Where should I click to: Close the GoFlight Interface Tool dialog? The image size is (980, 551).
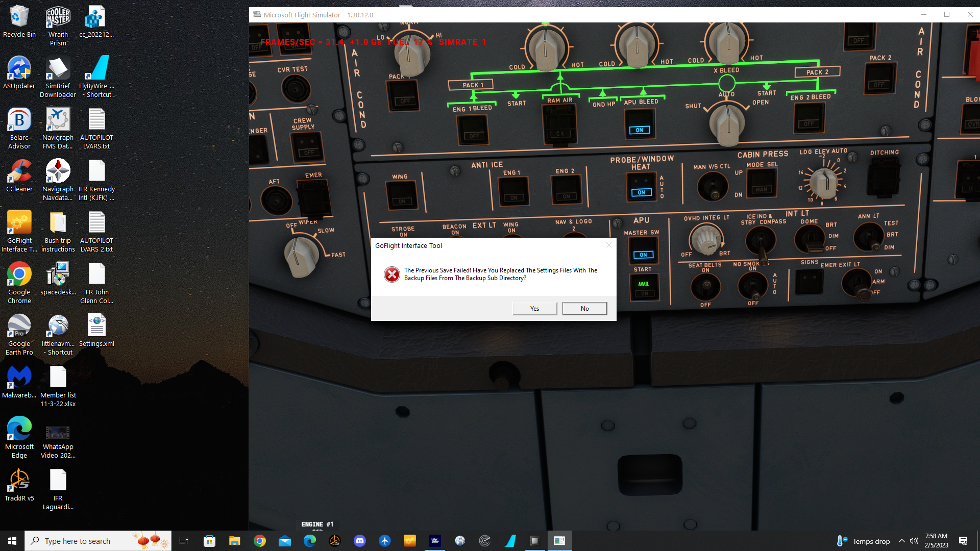(x=608, y=245)
